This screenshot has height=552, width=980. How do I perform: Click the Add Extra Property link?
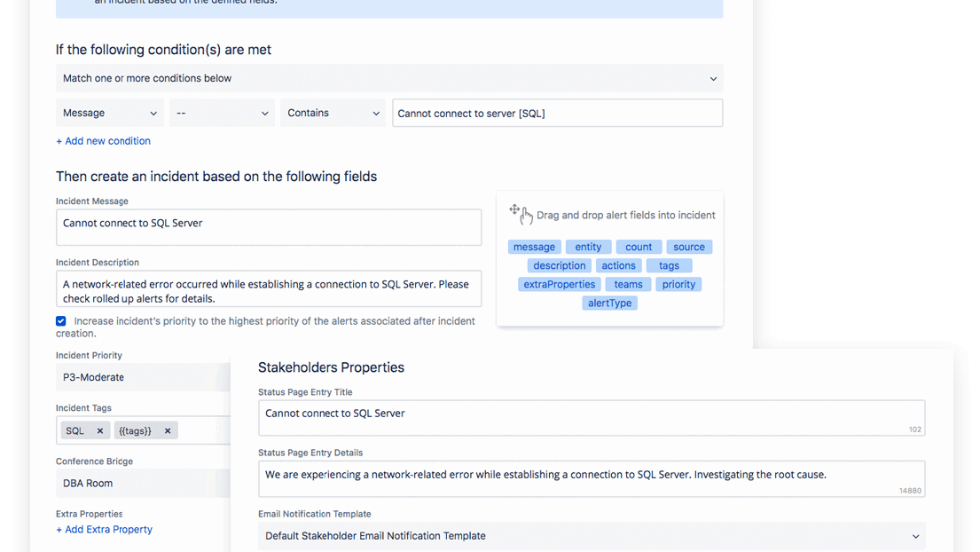point(104,530)
